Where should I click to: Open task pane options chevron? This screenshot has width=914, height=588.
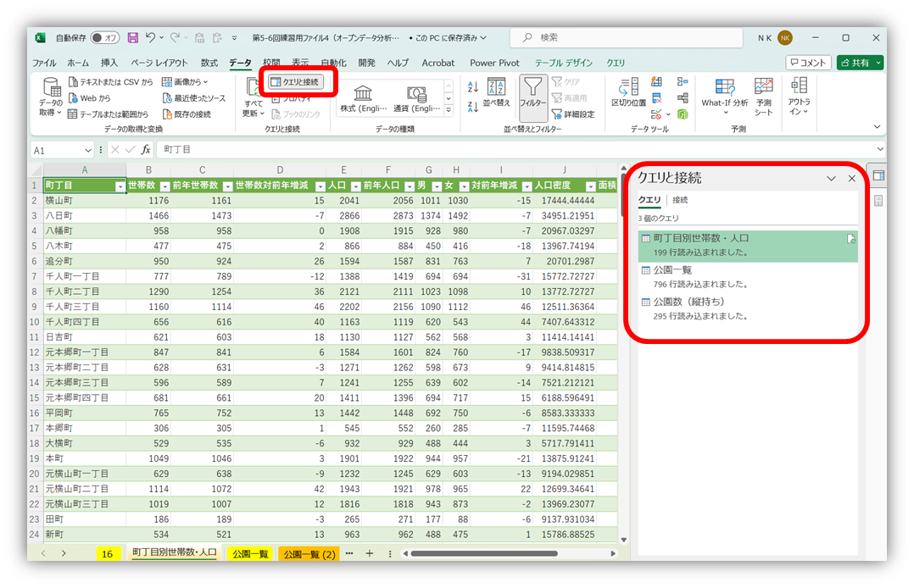pyautogui.click(x=831, y=178)
